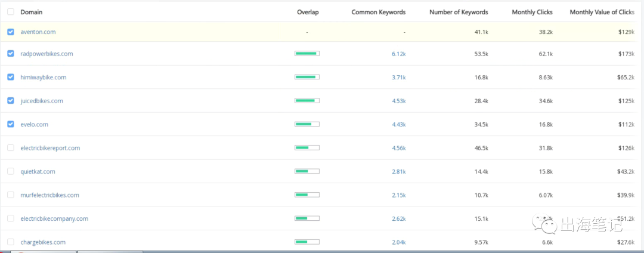Click the murfelectricbikes.com domain link
Image resolution: width=644 pixels, height=253 pixels.
coord(49,195)
